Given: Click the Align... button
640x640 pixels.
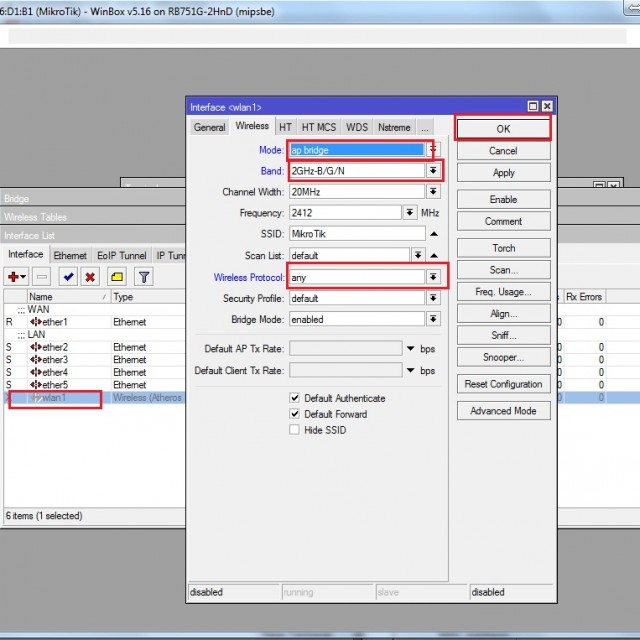Looking at the screenshot, I should tap(503, 313).
